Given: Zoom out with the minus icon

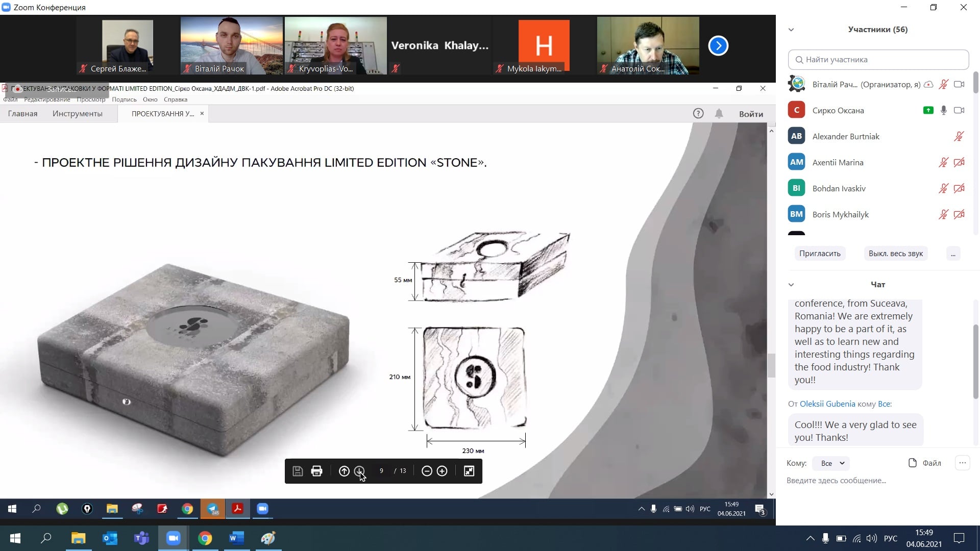Looking at the screenshot, I should click(x=427, y=471).
